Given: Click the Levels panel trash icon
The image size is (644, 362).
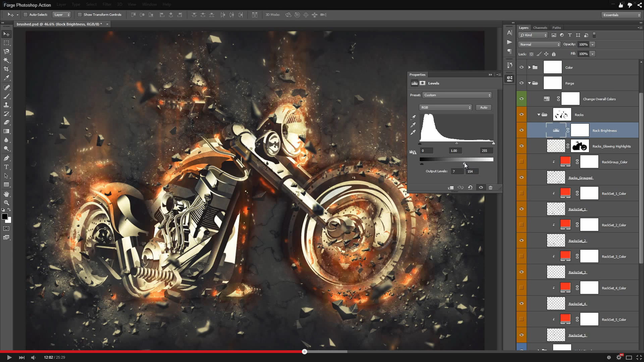Looking at the screenshot, I should pyautogui.click(x=490, y=188).
